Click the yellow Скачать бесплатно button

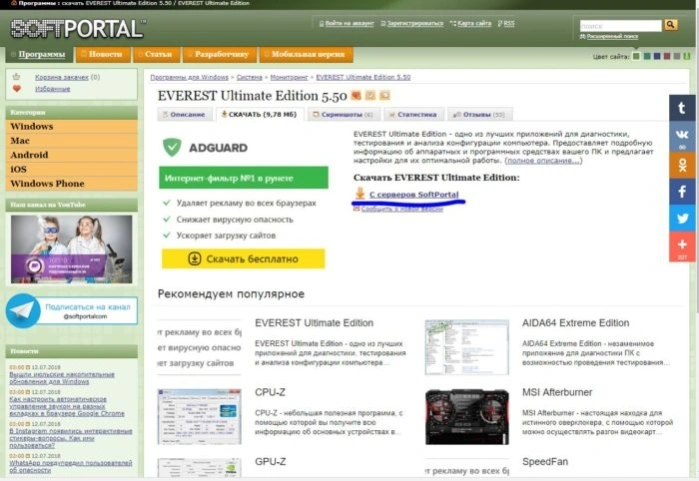point(243,259)
